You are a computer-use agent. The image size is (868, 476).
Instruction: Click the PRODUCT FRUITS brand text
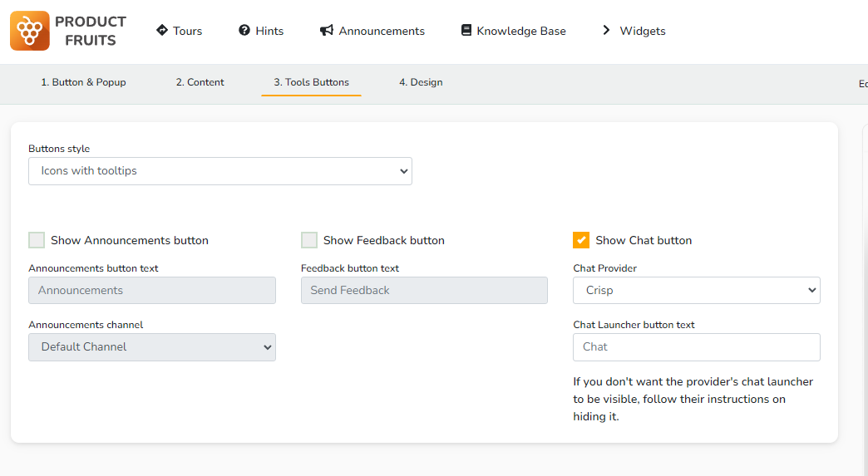click(x=91, y=31)
